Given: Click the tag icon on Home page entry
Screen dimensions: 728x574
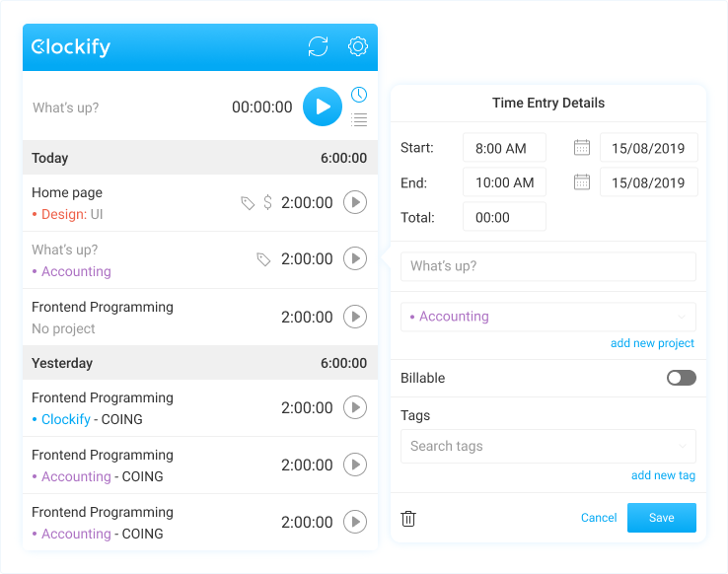Looking at the screenshot, I should pos(248,203).
